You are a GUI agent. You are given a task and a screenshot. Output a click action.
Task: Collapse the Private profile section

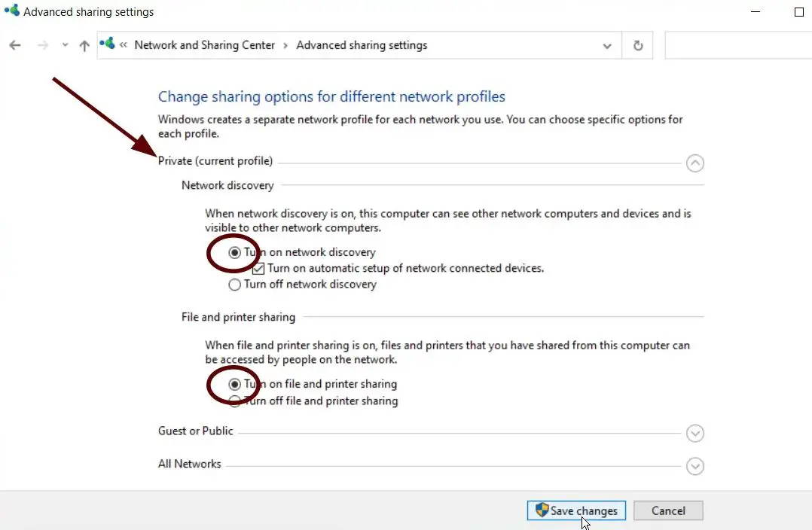695,163
